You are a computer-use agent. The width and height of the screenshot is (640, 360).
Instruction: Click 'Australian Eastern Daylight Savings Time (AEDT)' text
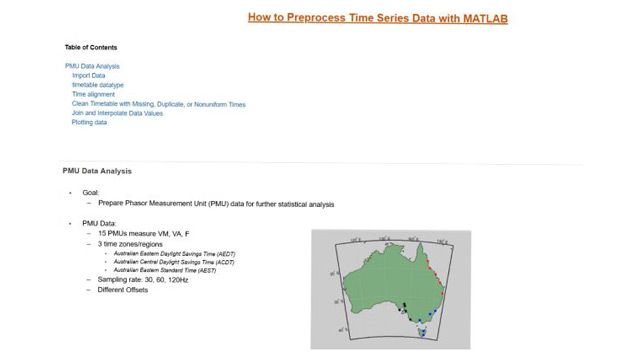pyautogui.click(x=174, y=253)
